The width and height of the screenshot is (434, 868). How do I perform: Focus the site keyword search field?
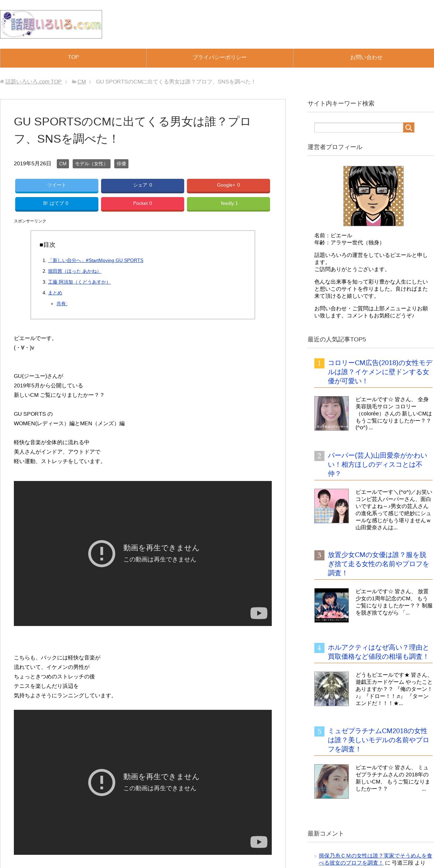pos(359,127)
